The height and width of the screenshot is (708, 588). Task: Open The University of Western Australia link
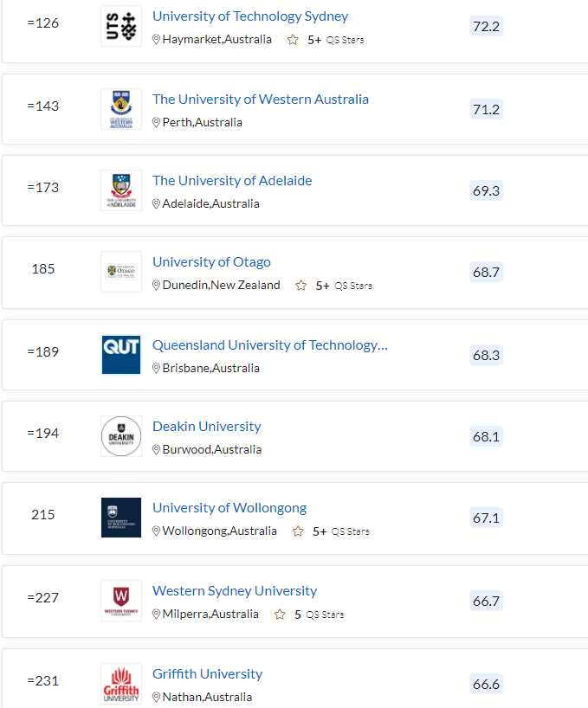(x=261, y=100)
